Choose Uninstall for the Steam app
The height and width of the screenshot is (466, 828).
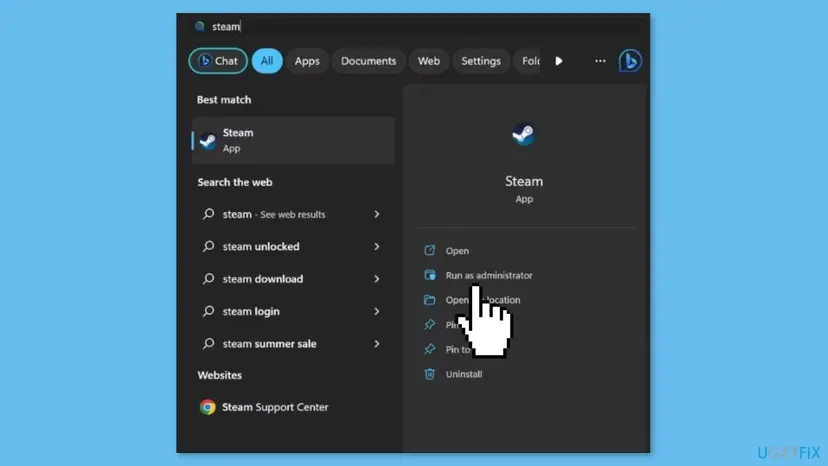pos(464,374)
